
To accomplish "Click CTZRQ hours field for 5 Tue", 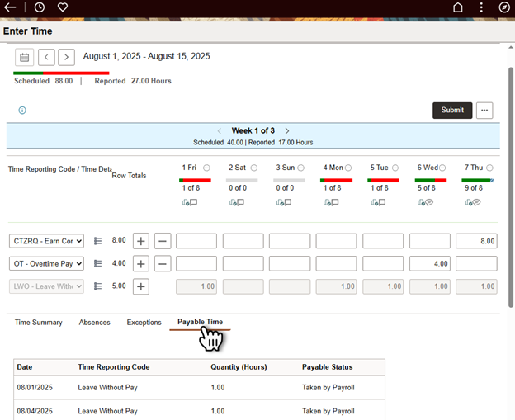I will pyautogui.click(x=383, y=241).
